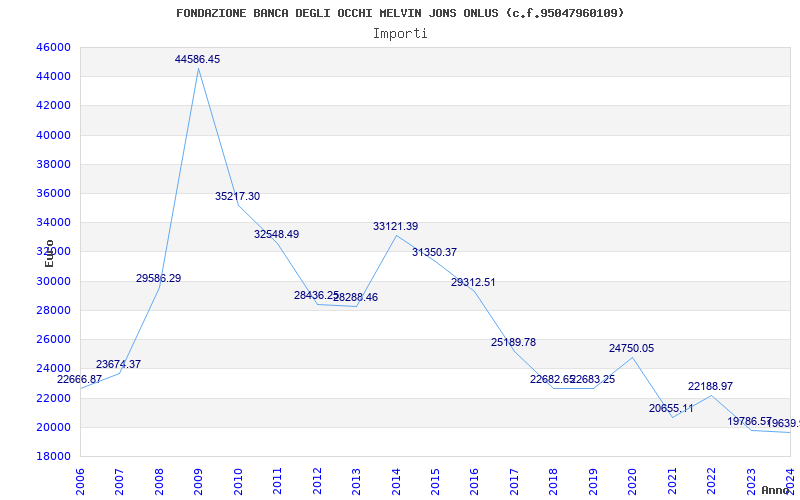This screenshot has height=500, width=800.
Task: Select the data label 28288.46
Action: pos(356,297)
